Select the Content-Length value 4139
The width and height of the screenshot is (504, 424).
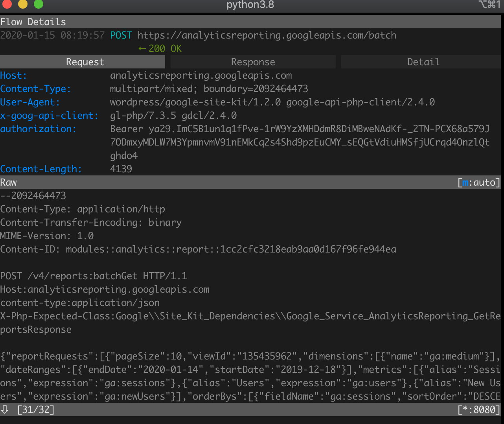[121, 169]
